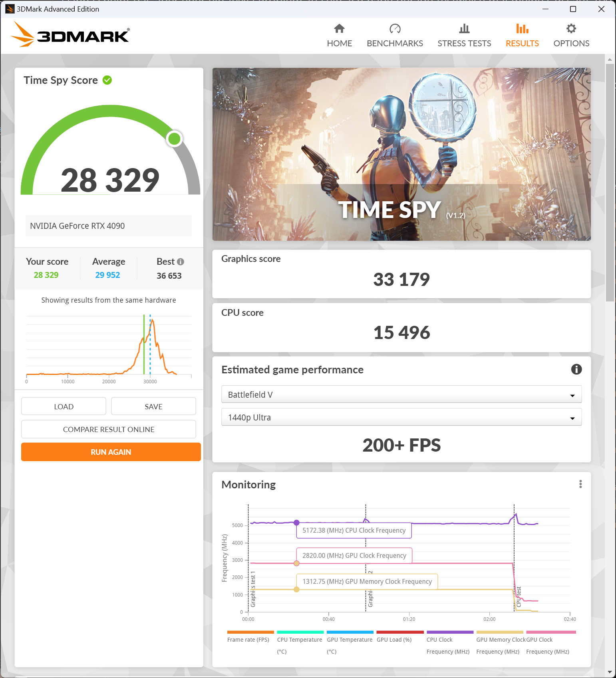
Task: Click the scrollbar down arrow
Action: [610, 672]
